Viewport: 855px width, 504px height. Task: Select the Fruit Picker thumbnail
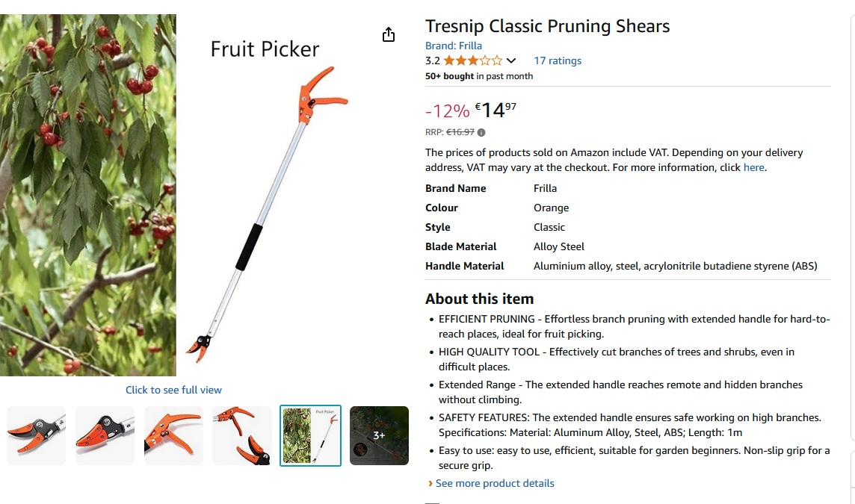click(x=310, y=435)
